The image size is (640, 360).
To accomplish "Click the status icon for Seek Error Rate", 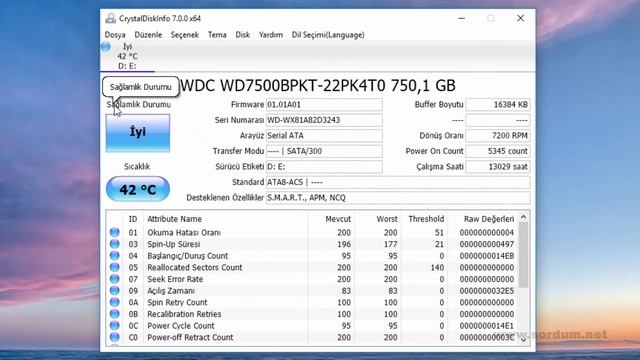I will (115, 279).
